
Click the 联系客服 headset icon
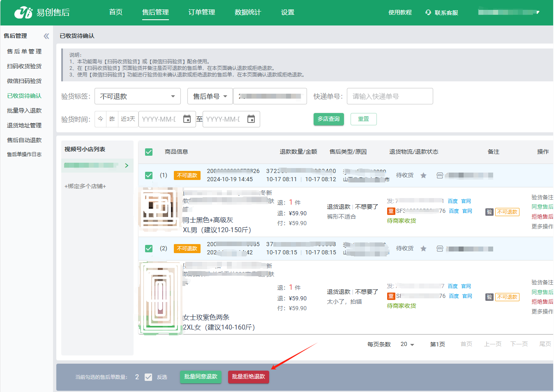click(428, 13)
